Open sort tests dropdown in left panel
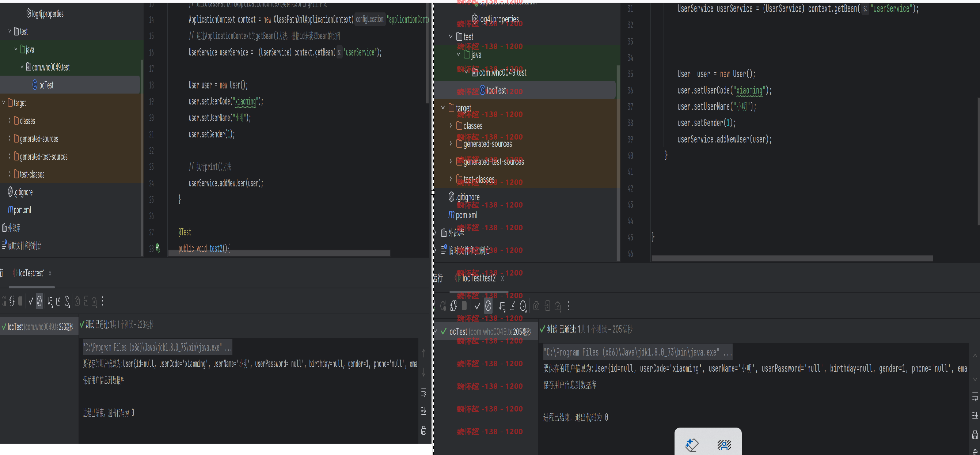The width and height of the screenshot is (980, 455). (50, 302)
